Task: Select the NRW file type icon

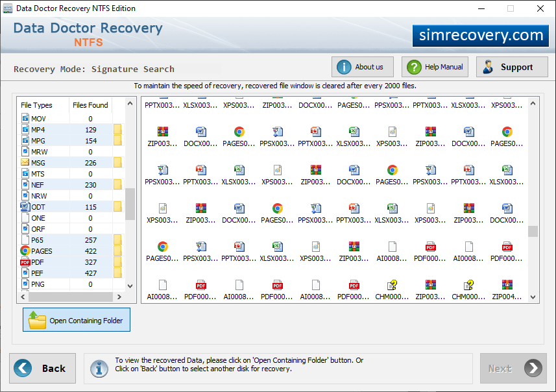Action: (x=25, y=195)
